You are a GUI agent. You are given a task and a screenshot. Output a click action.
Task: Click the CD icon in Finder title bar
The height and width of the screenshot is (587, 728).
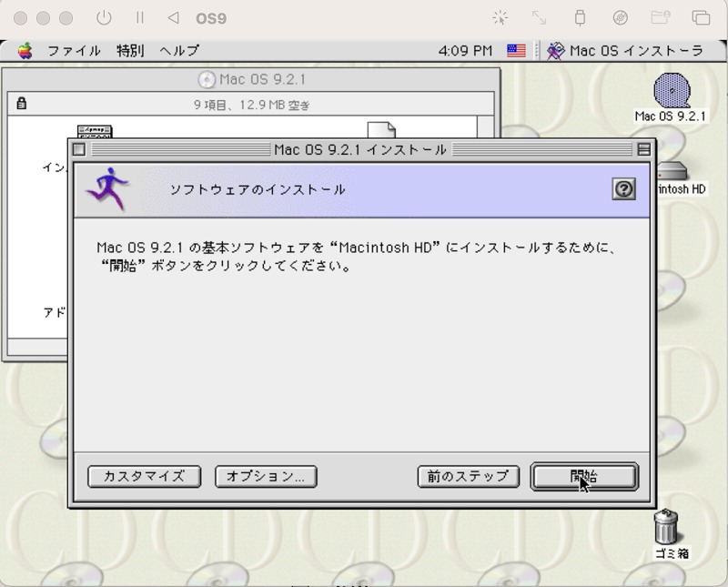pyautogui.click(x=207, y=79)
